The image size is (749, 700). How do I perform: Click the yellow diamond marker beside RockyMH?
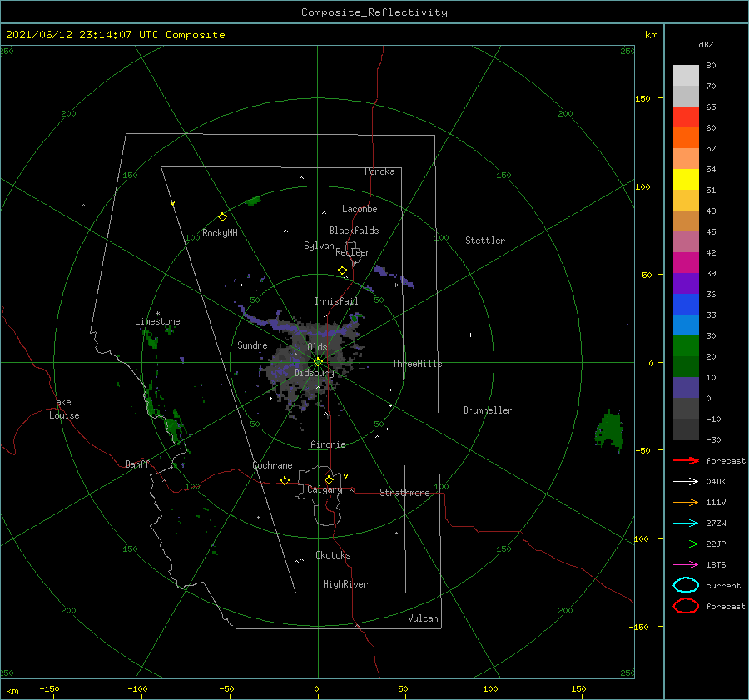click(222, 217)
